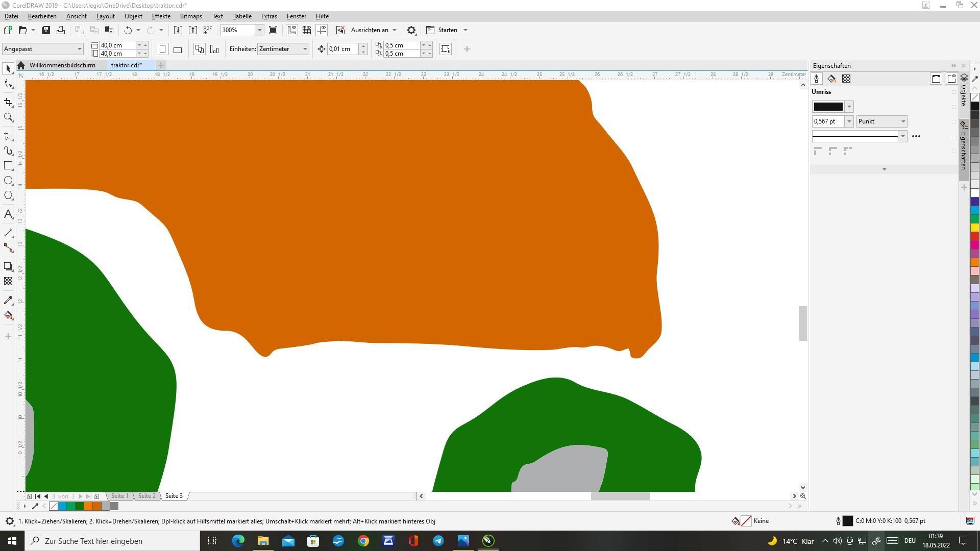Select the Ellipse tool

pos(8,181)
